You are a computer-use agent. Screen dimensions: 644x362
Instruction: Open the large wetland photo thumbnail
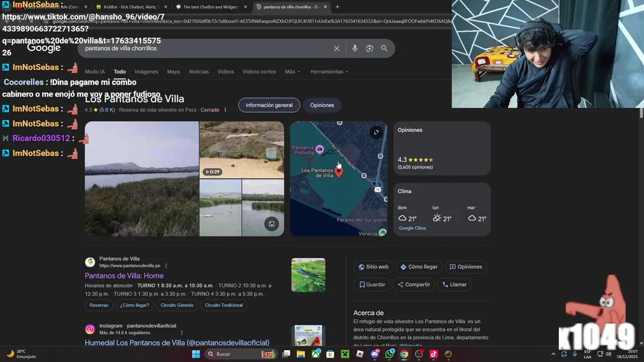point(142,179)
